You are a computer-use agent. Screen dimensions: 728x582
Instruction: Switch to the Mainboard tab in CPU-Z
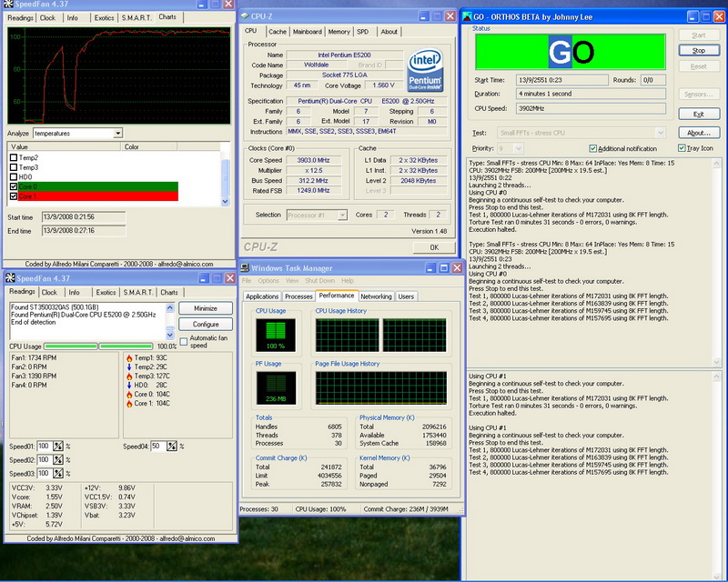tap(307, 31)
